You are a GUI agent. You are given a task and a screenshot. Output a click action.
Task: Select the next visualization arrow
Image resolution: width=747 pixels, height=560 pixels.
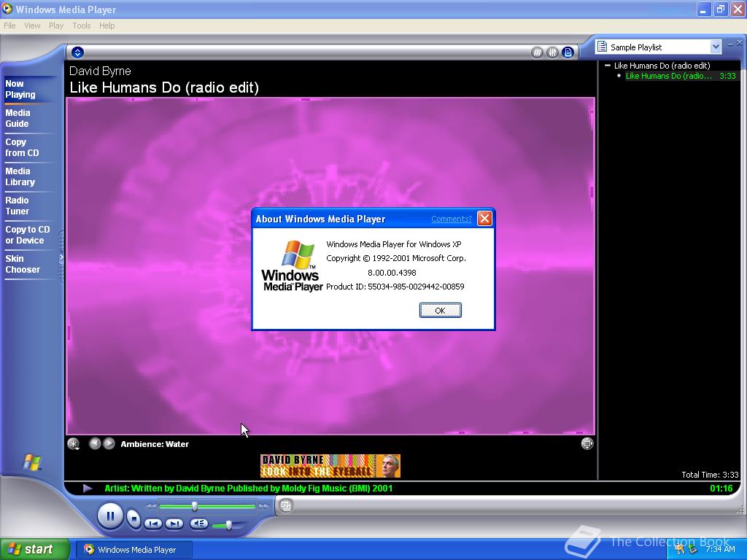[x=109, y=443]
